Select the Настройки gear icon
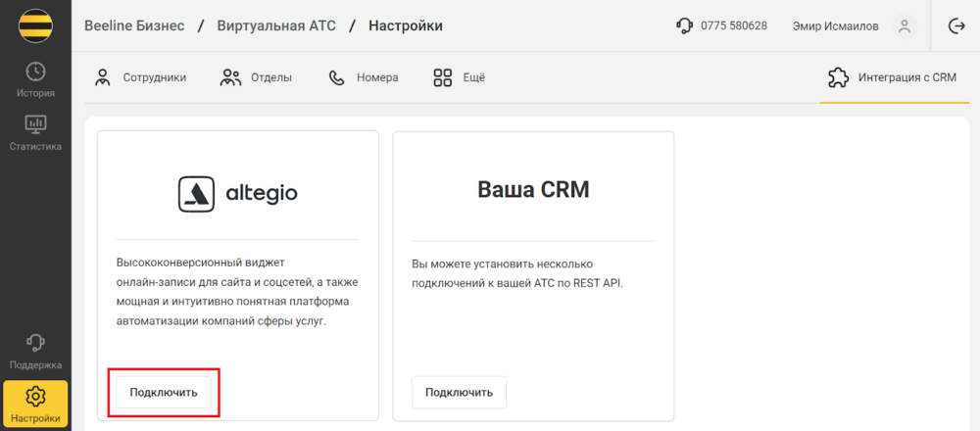This screenshot has height=431, width=980. click(x=35, y=396)
